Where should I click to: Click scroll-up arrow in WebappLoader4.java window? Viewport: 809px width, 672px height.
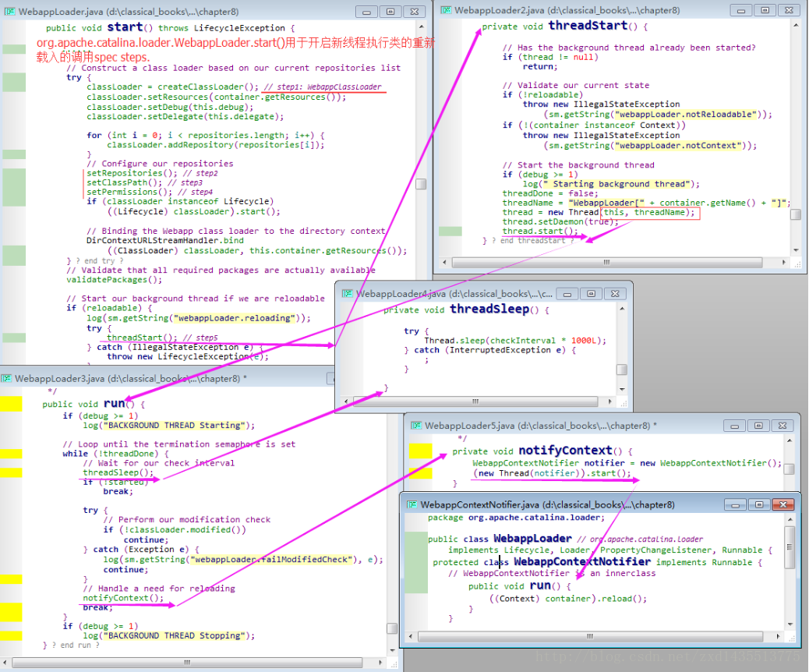(622, 309)
